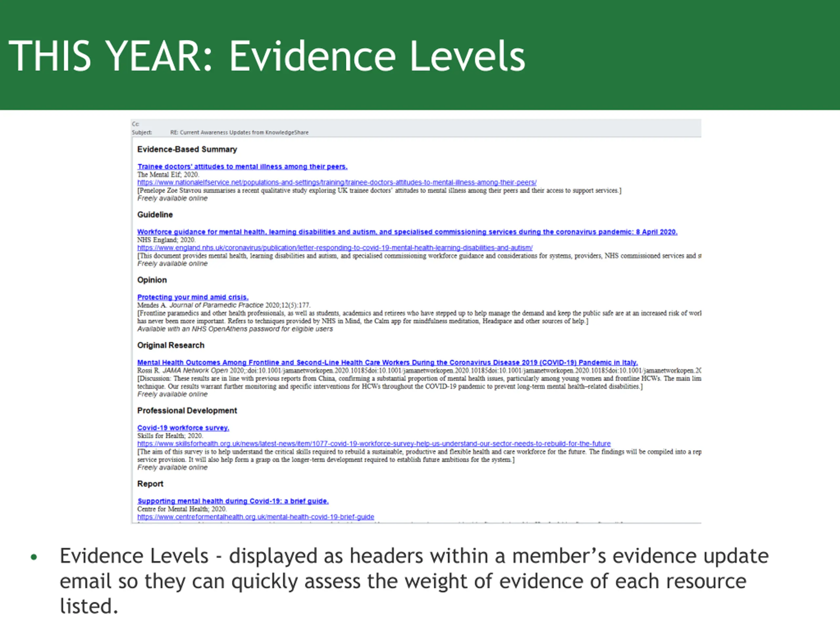The image size is (840, 630).
Task: Click the skillsforhealth.org.uk news URL
Action: [374, 444]
